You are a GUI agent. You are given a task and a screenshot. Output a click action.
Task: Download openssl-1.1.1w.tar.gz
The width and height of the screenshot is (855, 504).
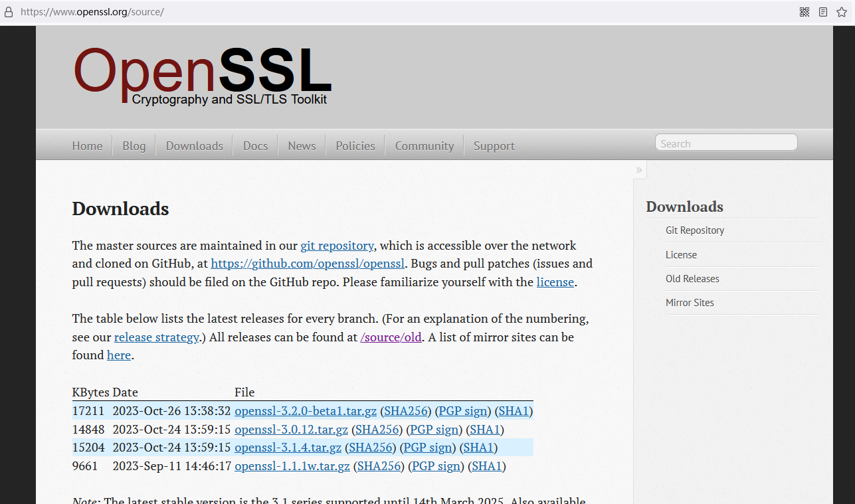click(292, 466)
